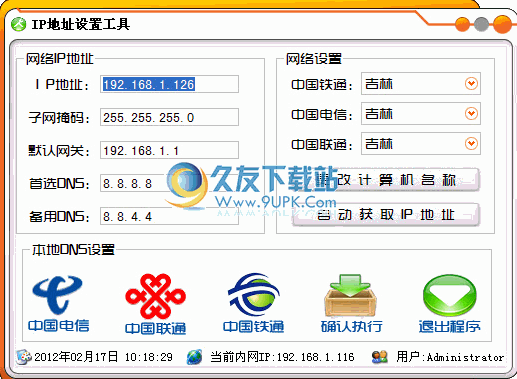Click the green app icon in title bar
Image resolution: width=517 pixels, height=379 pixels.
click(x=18, y=24)
